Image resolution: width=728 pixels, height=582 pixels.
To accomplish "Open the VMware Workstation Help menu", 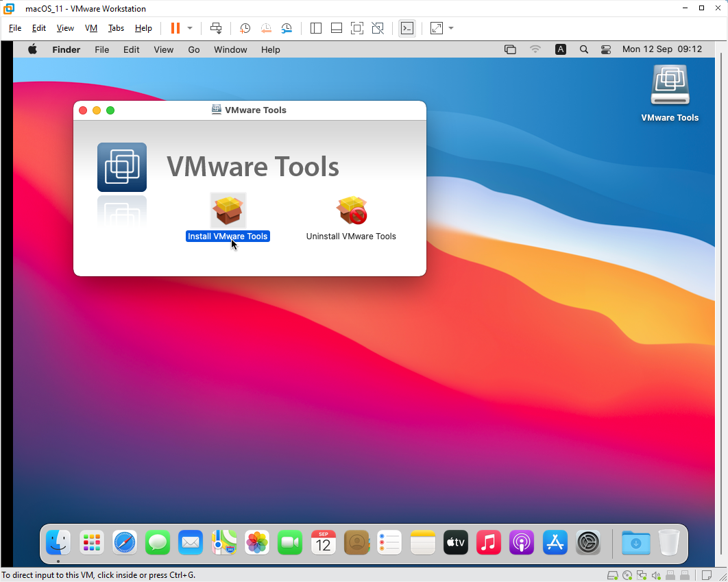I will pos(143,28).
